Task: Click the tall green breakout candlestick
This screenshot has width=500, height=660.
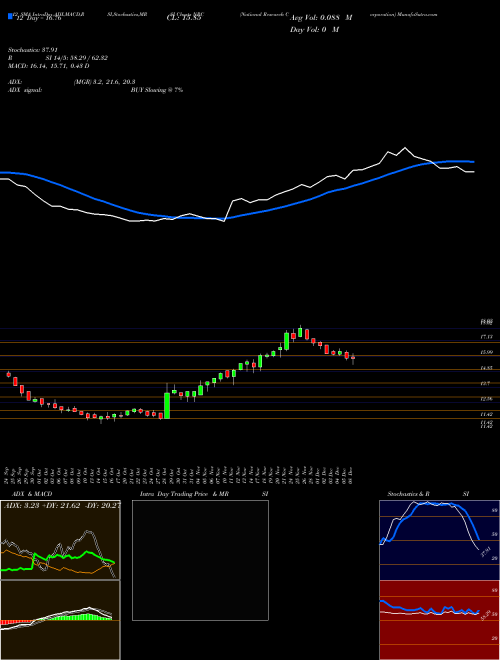Action: pos(167,405)
